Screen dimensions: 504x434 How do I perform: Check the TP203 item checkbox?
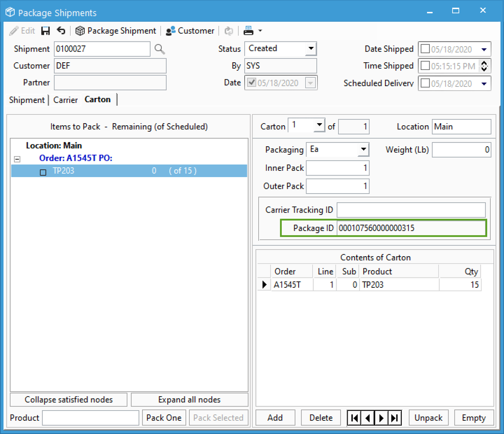click(43, 172)
